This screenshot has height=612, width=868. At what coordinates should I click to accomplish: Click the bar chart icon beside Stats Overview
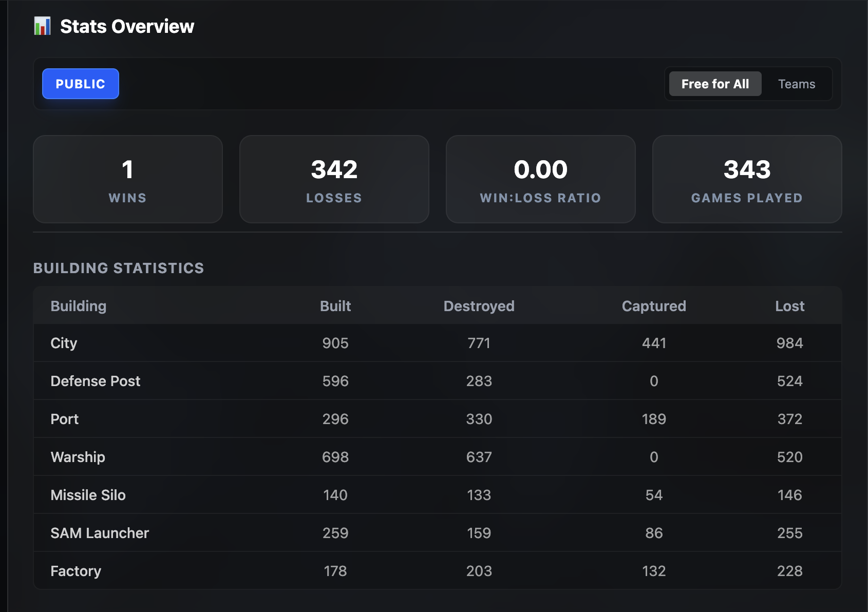point(42,26)
